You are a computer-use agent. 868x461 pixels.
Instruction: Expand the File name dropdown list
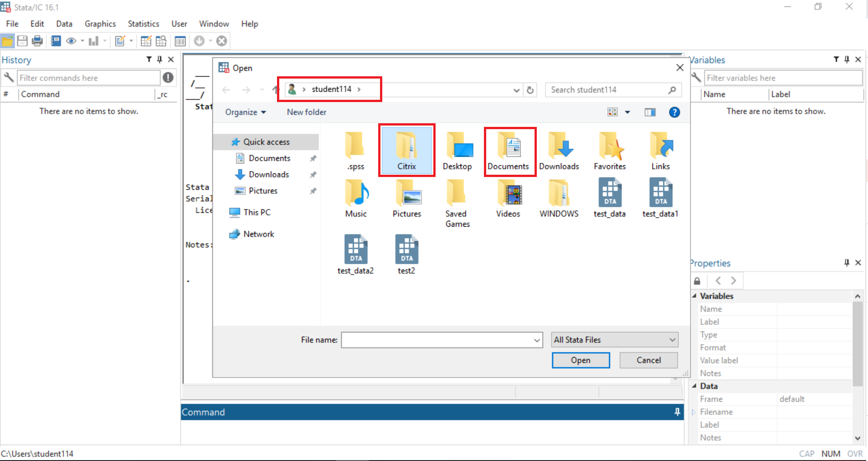tap(536, 340)
